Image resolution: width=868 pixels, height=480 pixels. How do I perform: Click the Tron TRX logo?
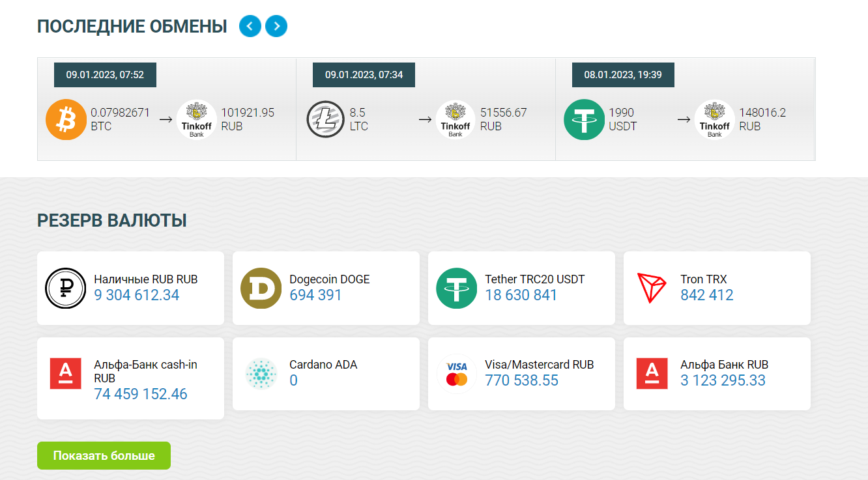tap(652, 288)
